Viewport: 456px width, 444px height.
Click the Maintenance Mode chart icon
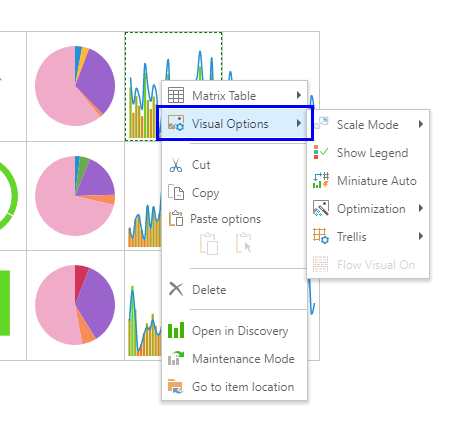pos(176,358)
